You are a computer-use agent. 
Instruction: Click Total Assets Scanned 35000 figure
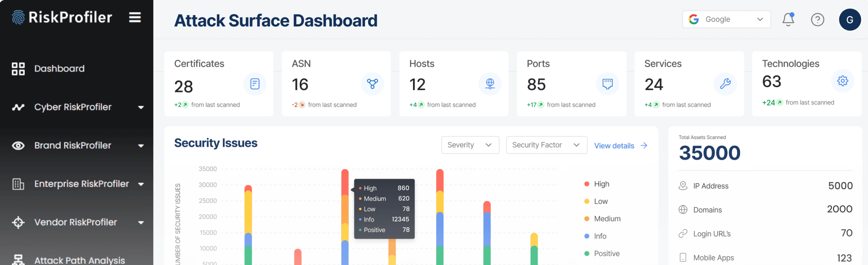click(710, 153)
